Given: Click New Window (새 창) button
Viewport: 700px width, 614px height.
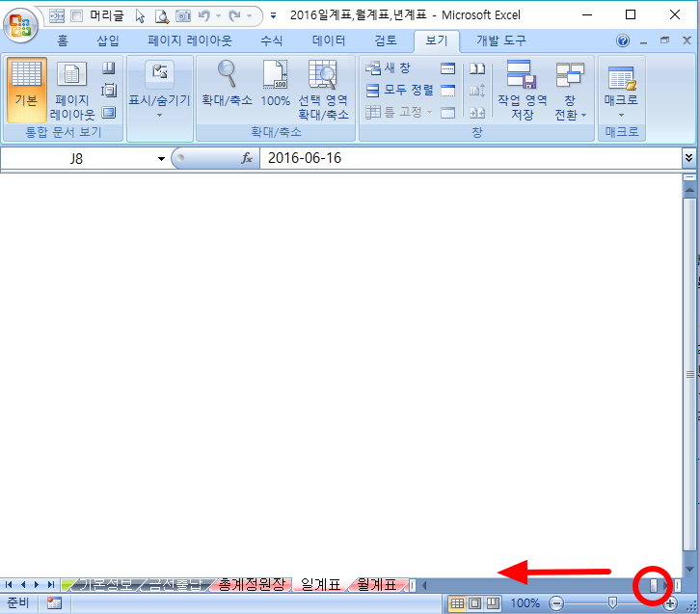Looking at the screenshot, I should 389,68.
